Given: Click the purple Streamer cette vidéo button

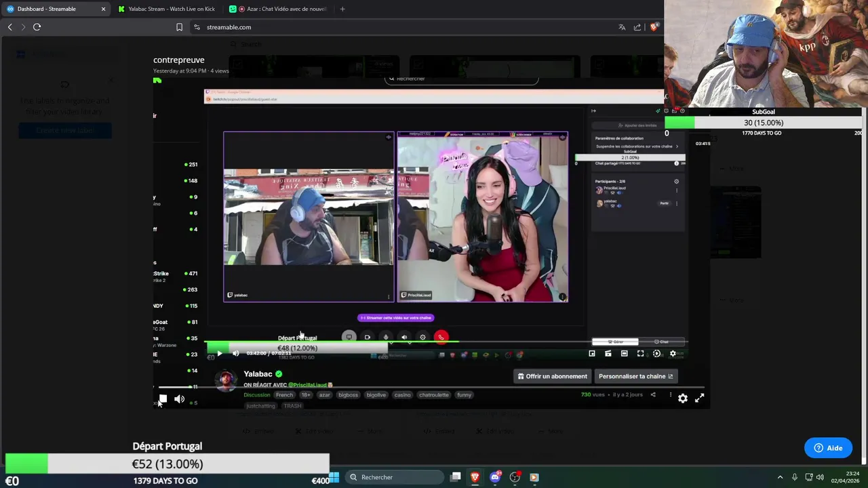Looking at the screenshot, I should click(396, 317).
